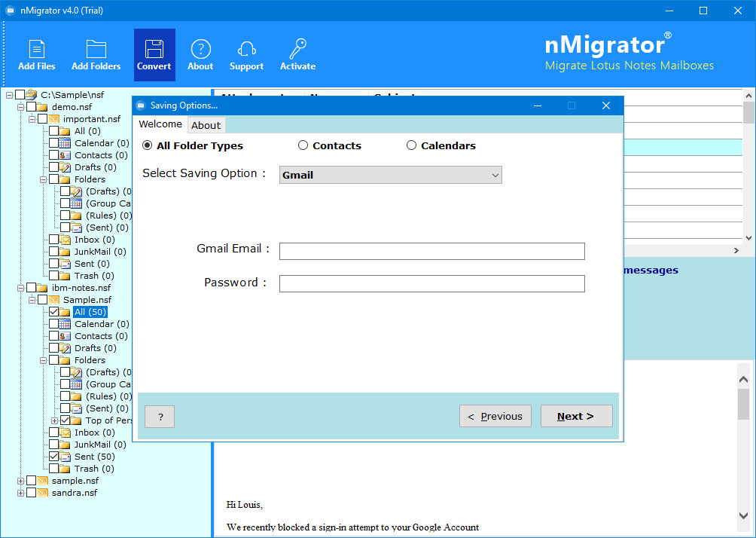Switch to the About tab in dialog
756x538 pixels.
coord(206,125)
